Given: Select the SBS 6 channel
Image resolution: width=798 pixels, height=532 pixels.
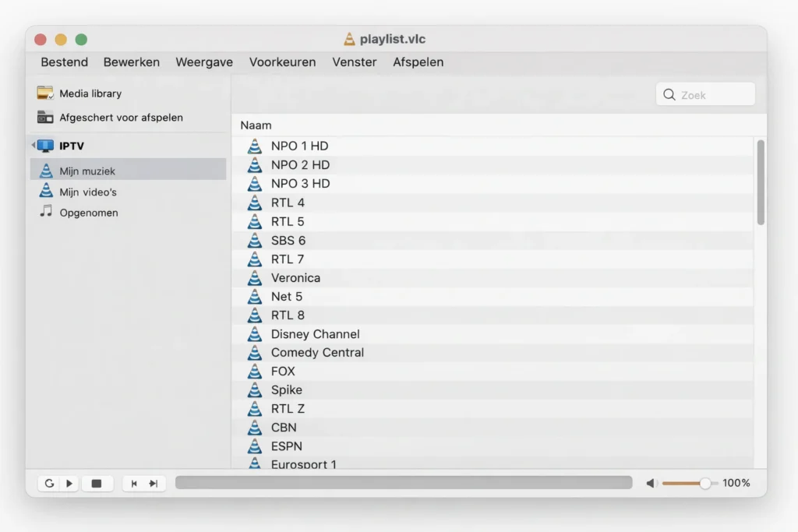Looking at the screenshot, I should click(x=493, y=240).
